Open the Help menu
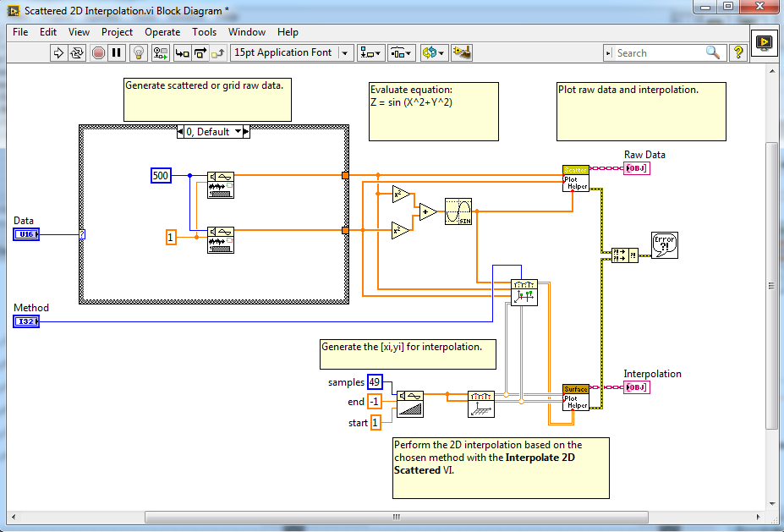Image resolution: width=784 pixels, height=532 pixels. coord(288,32)
